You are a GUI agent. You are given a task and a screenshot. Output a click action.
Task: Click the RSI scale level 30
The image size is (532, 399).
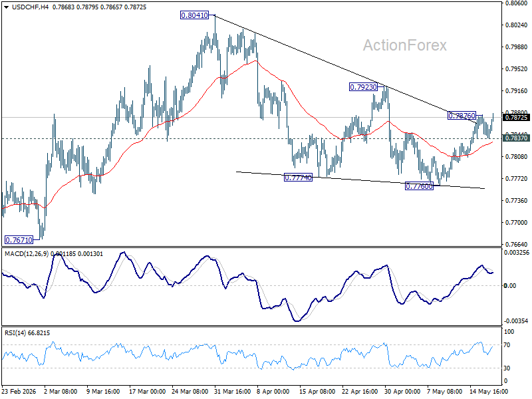click(x=507, y=368)
